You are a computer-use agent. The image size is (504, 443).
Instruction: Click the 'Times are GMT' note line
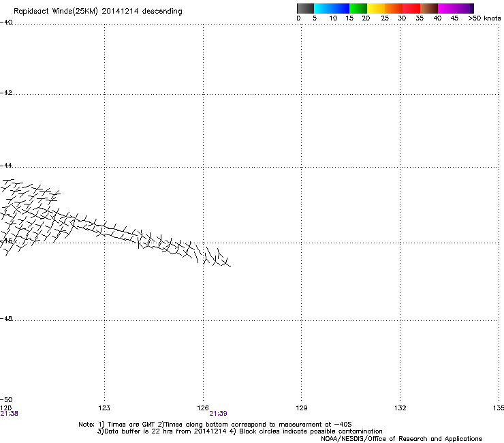click(x=215, y=425)
